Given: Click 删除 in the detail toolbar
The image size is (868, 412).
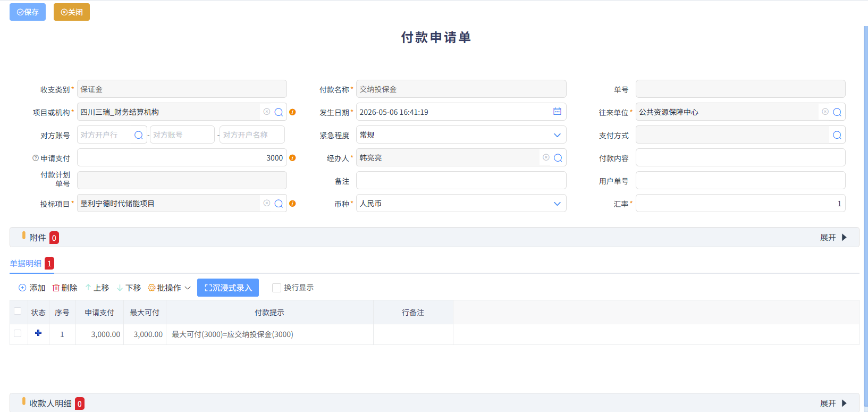Looking at the screenshot, I should (x=65, y=288).
